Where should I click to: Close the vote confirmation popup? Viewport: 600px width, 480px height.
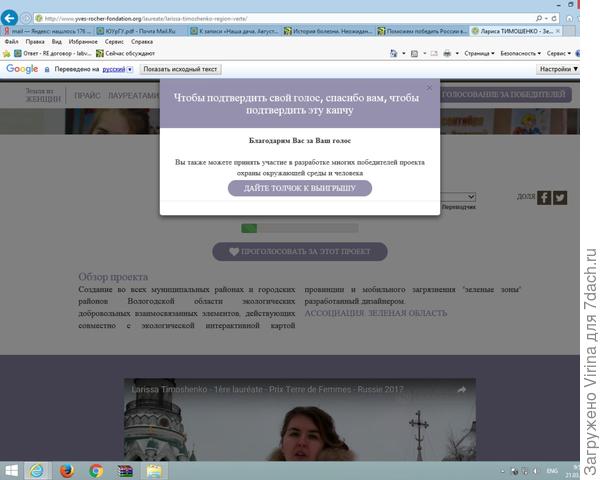[429, 88]
